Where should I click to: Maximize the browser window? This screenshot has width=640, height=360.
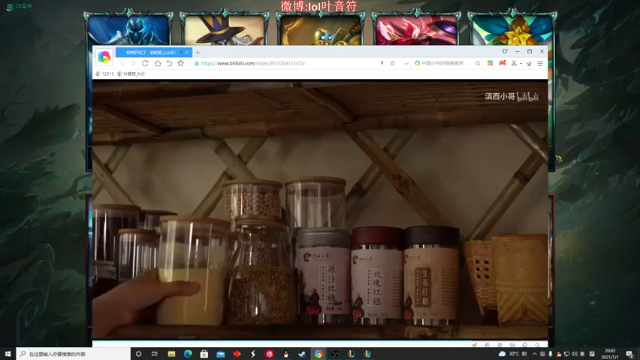point(529,51)
